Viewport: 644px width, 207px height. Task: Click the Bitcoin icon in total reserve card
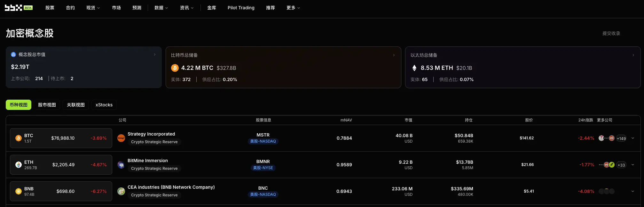click(175, 68)
